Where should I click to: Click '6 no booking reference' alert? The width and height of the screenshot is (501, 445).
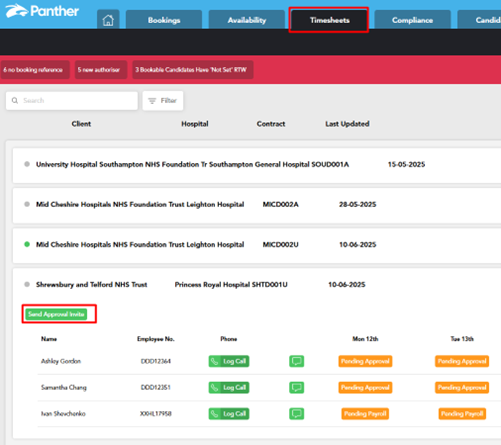[35, 70]
